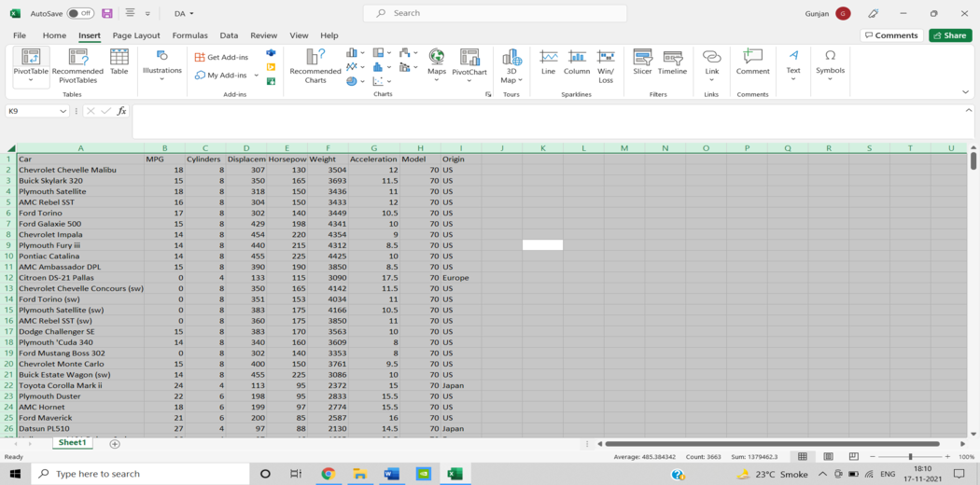980x485 pixels.
Task: Click the Bing Maps add-in icon
Action: click(x=272, y=67)
